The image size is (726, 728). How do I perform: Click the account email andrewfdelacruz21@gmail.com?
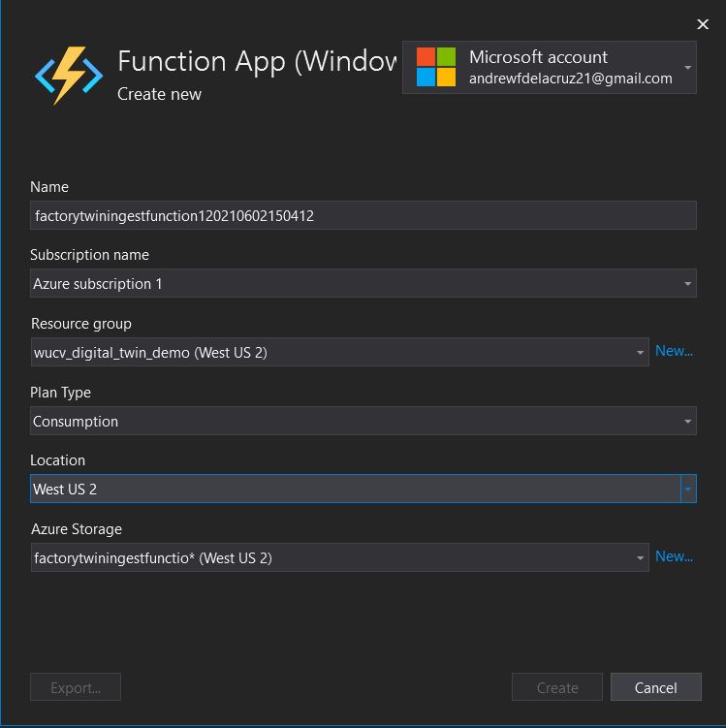[571, 79]
